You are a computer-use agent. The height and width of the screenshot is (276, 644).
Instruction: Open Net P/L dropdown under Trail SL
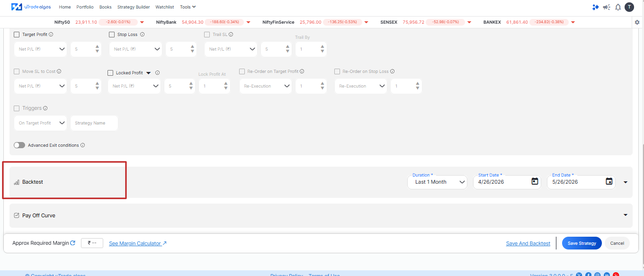pos(231,49)
